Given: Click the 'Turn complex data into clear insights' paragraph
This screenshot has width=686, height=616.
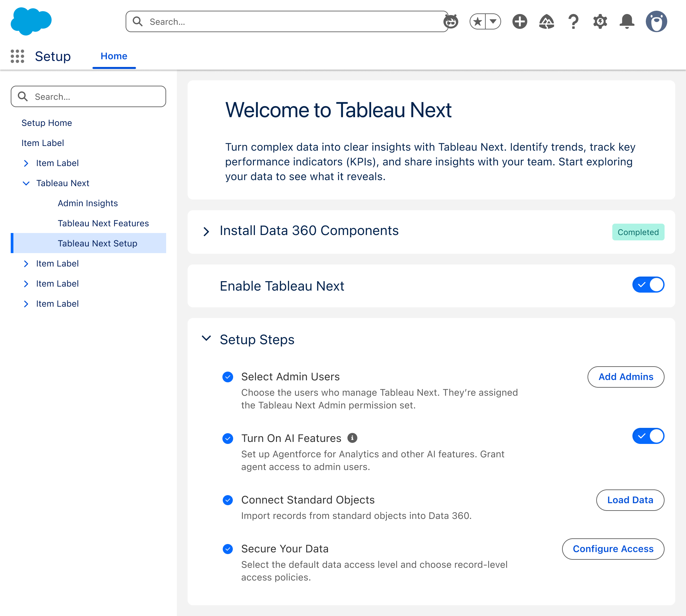Looking at the screenshot, I should pyautogui.click(x=430, y=162).
